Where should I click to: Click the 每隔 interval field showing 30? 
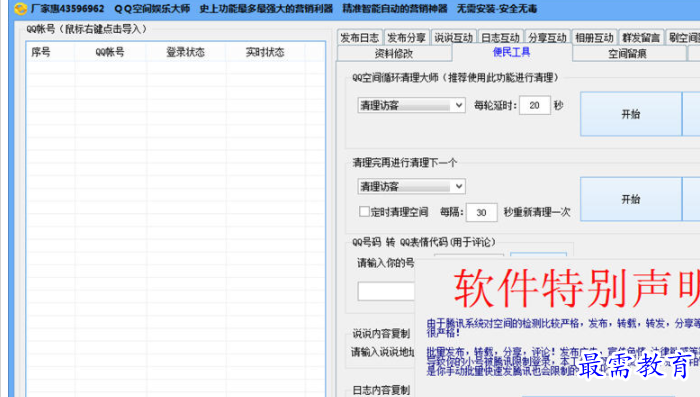click(481, 212)
